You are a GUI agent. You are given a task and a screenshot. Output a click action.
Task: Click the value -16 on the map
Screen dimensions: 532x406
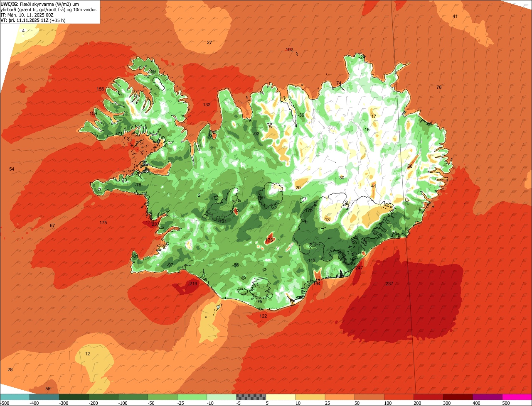point(366,130)
